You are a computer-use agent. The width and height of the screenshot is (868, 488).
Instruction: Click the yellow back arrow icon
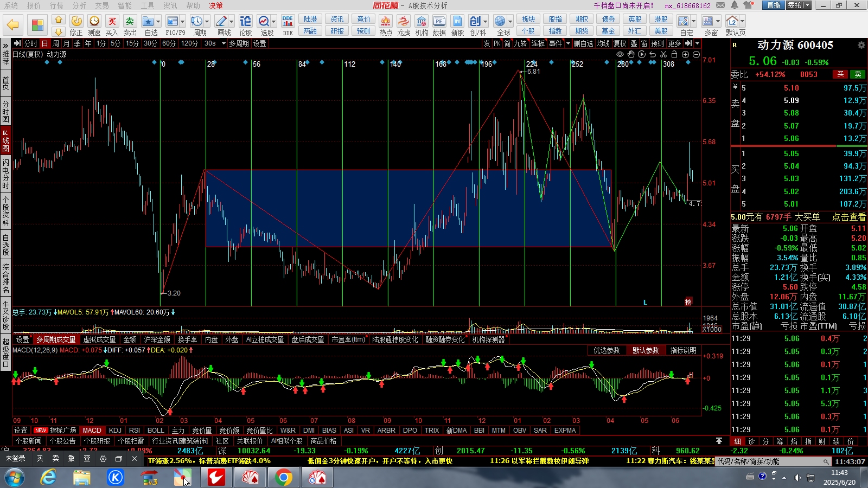[13, 25]
